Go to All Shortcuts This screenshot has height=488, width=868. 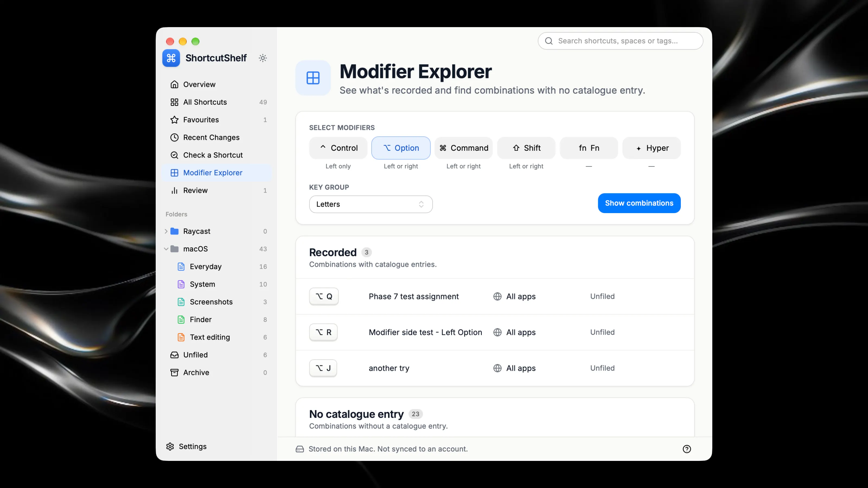pyautogui.click(x=216, y=102)
